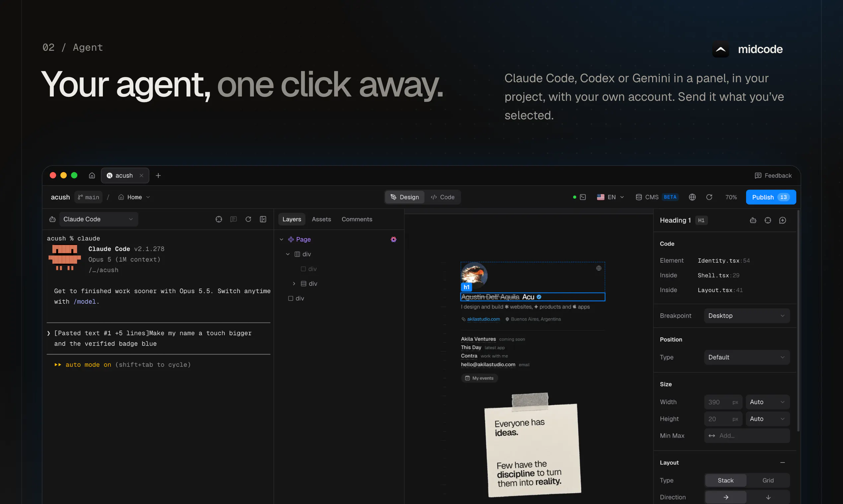Click the blue verified badge beside Acu
The image size is (843, 504).
click(539, 297)
